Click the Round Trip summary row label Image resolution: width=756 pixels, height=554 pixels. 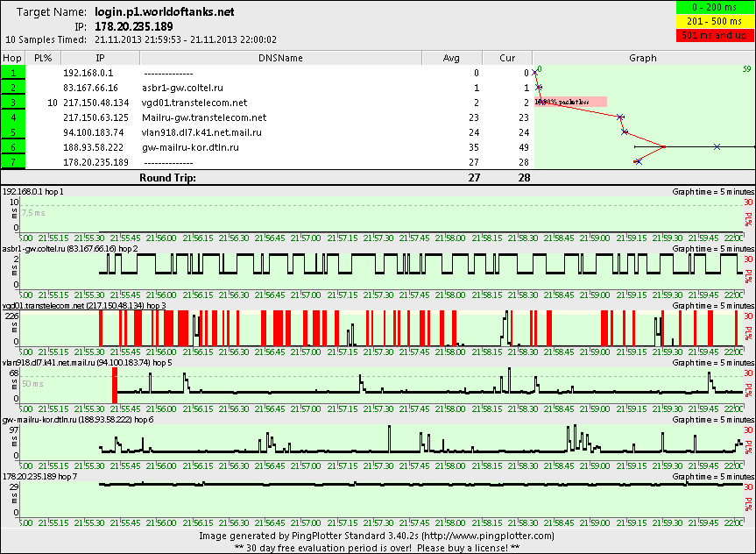click(x=167, y=177)
